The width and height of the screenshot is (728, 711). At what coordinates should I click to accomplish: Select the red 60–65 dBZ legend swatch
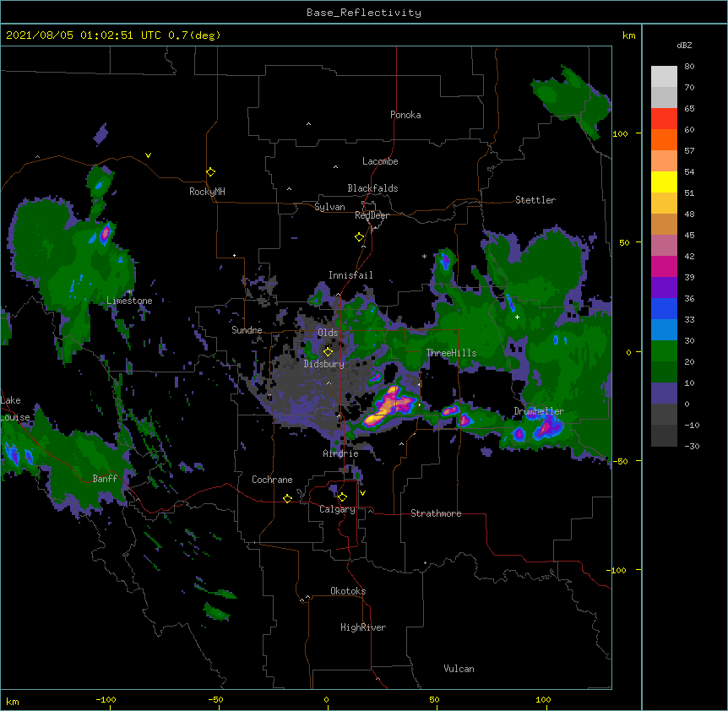point(664,119)
